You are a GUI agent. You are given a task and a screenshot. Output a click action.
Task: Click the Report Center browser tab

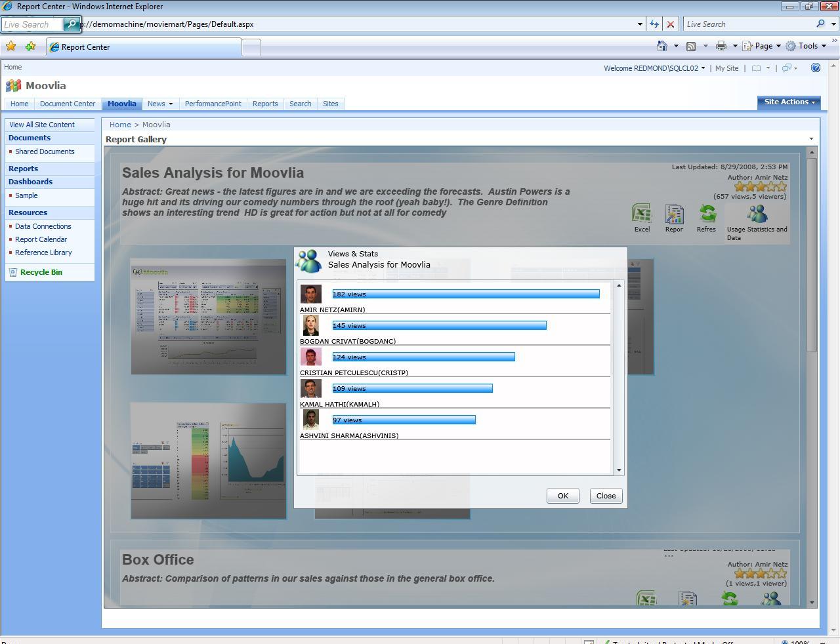(144, 47)
